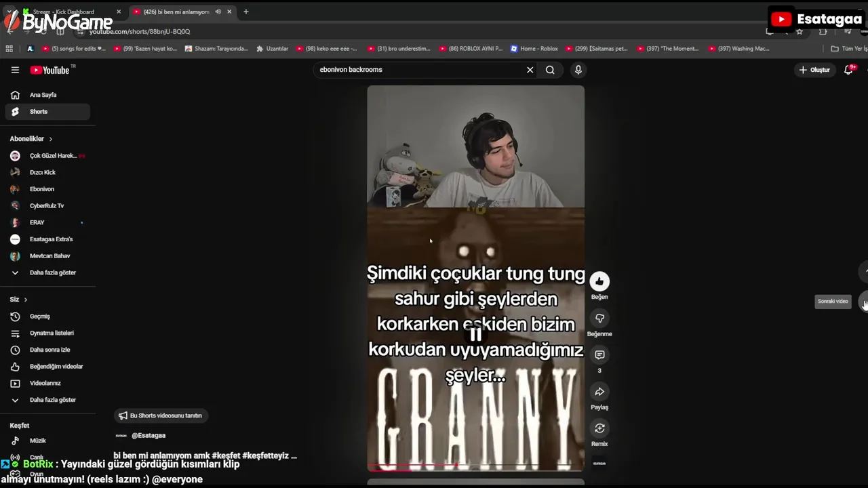Open the keko eee eee bookmark
Screen dimensions: 868x488
click(327, 49)
